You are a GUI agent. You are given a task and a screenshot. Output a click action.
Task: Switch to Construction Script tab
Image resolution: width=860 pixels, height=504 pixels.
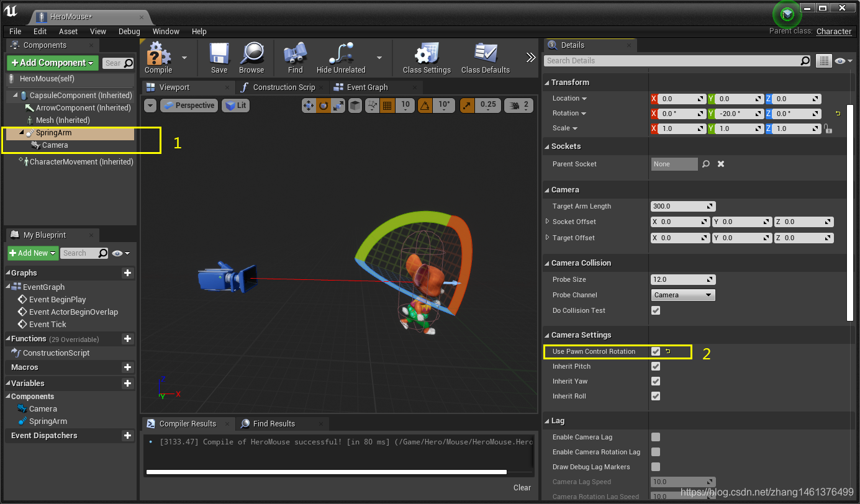[284, 88]
